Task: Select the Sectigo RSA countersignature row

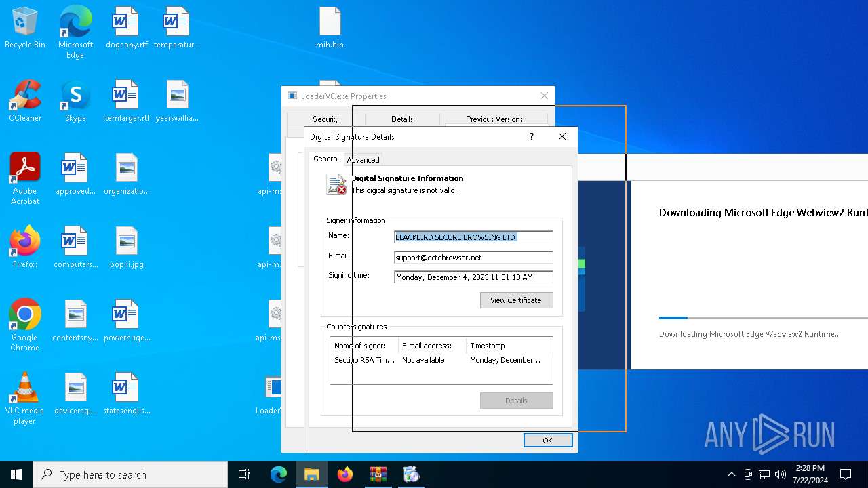Action: click(441, 360)
